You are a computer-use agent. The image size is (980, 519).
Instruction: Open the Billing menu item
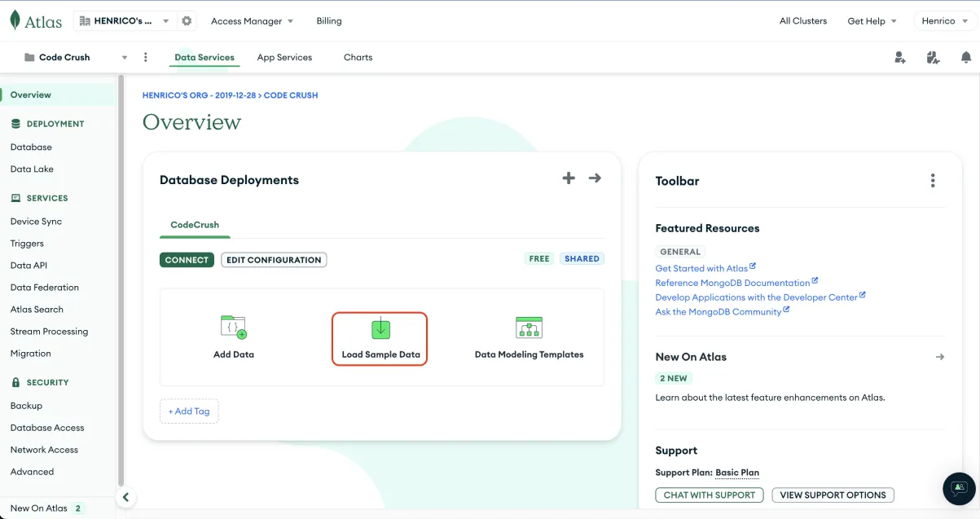[329, 21]
